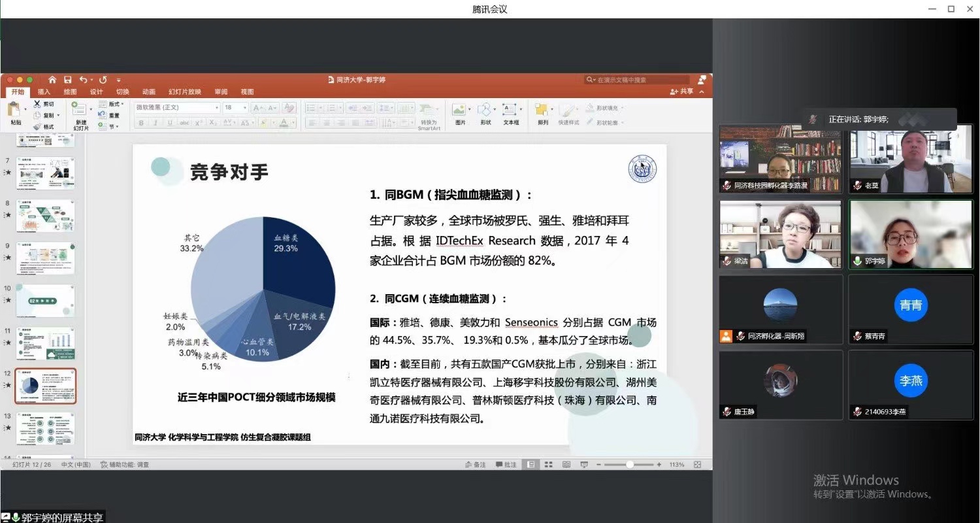The image size is (980, 523).
Task: Increase font size with A▲ button
Action: pyautogui.click(x=258, y=108)
